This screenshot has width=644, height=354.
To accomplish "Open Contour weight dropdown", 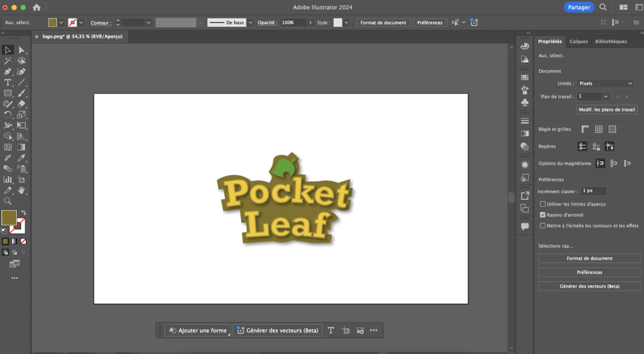I will (x=148, y=23).
